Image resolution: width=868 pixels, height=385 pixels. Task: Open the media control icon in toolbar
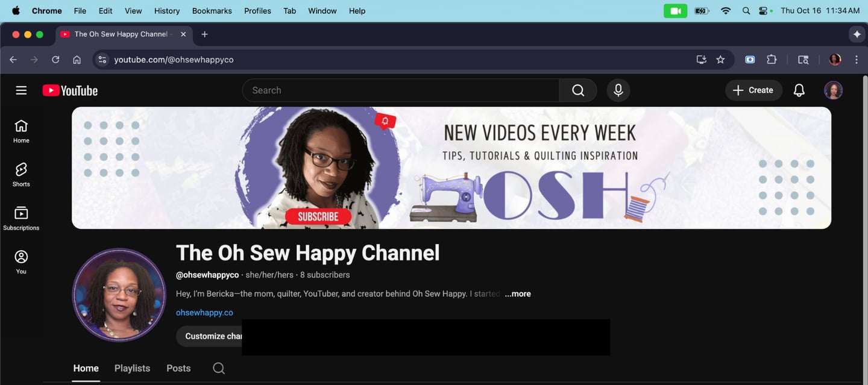[803, 60]
